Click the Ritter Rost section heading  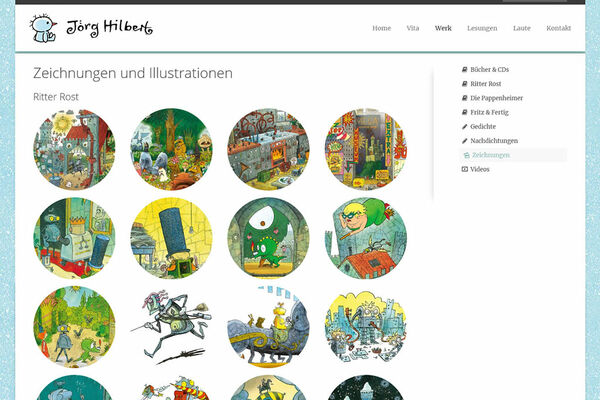click(56, 97)
